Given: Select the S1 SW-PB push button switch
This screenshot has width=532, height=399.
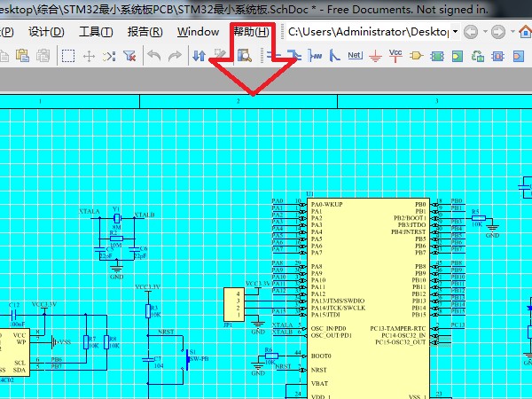Looking at the screenshot, I should coord(188,360).
